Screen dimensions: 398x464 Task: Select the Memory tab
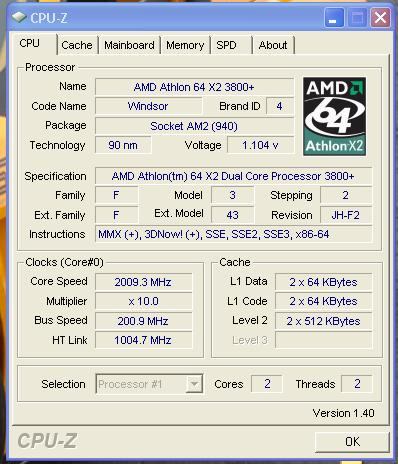tap(185, 45)
